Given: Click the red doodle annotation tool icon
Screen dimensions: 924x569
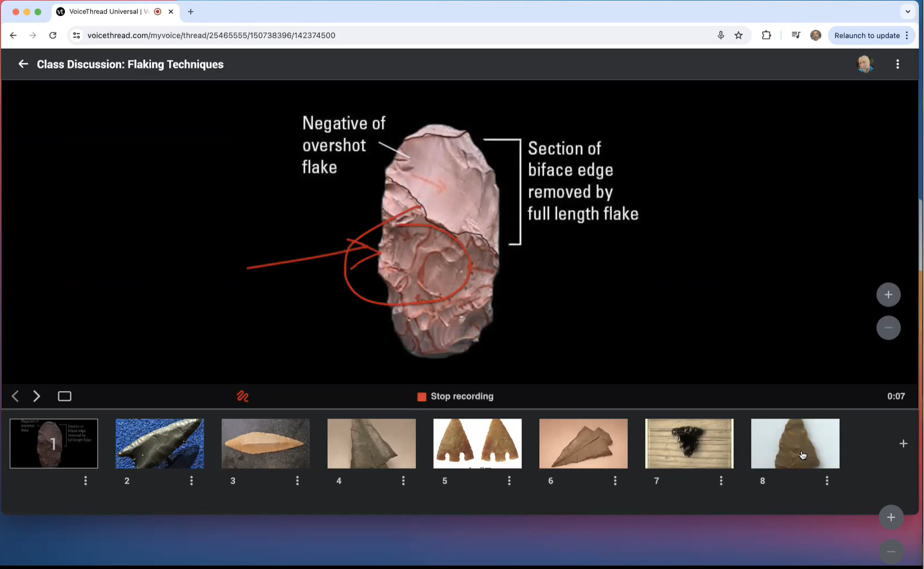Looking at the screenshot, I should [242, 396].
